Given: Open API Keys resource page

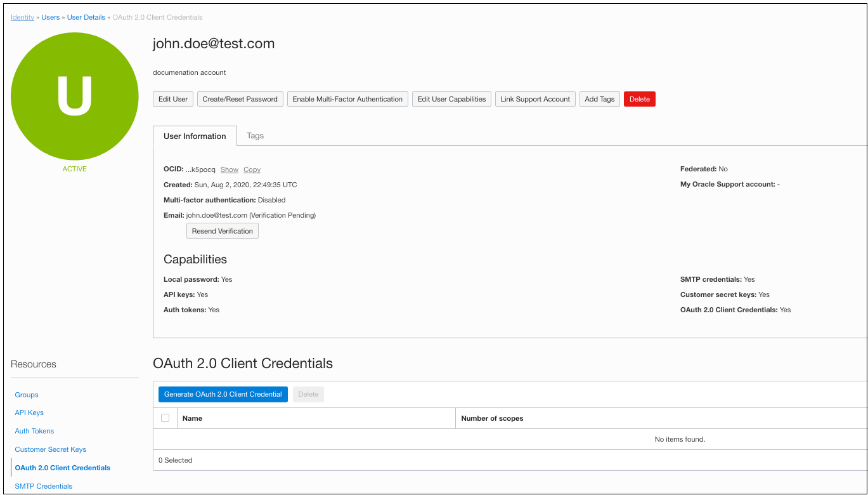Looking at the screenshot, I should pos(29,412).
